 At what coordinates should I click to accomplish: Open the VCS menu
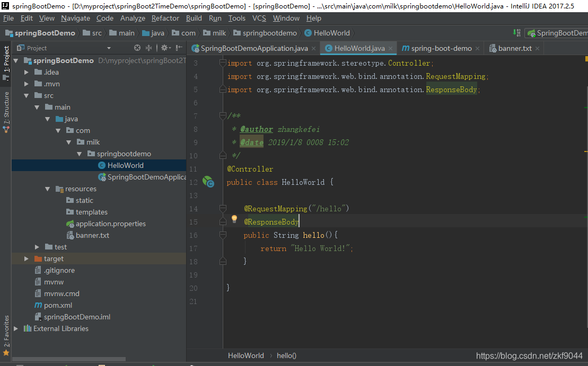tap(259, 18)
